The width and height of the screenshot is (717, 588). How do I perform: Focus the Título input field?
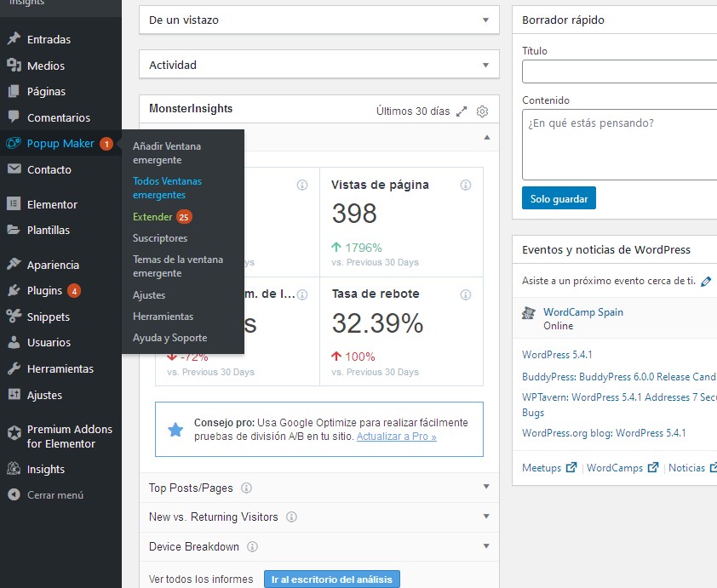click(620, 71)
